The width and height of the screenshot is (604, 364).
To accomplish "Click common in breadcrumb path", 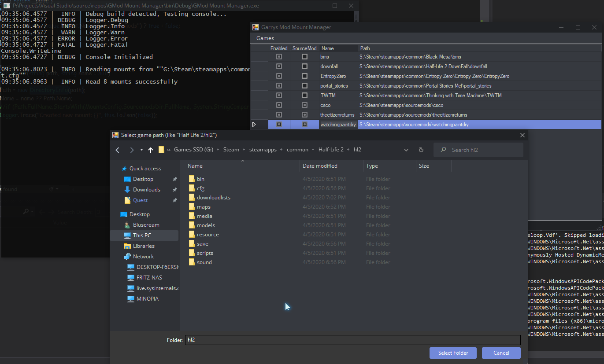I will pos(297,150).
